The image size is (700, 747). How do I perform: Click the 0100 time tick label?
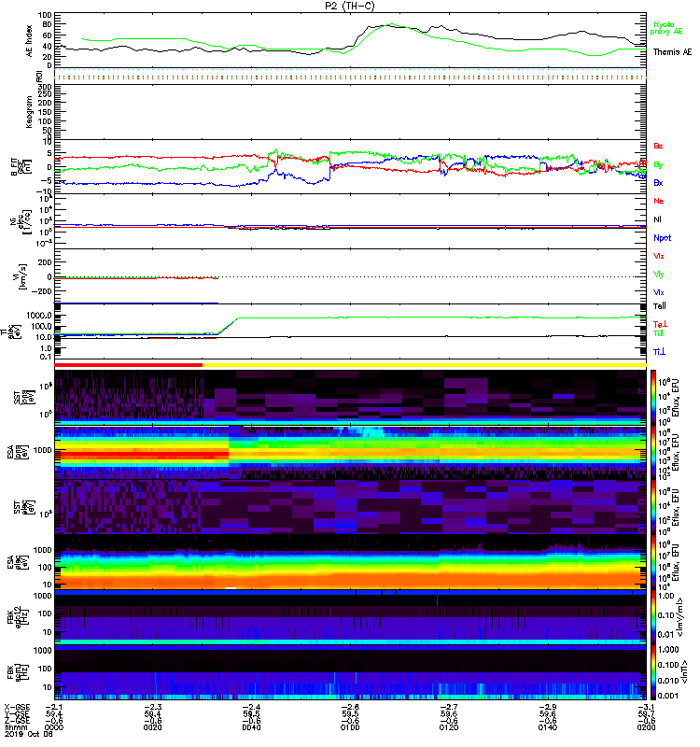click(350, 727)
